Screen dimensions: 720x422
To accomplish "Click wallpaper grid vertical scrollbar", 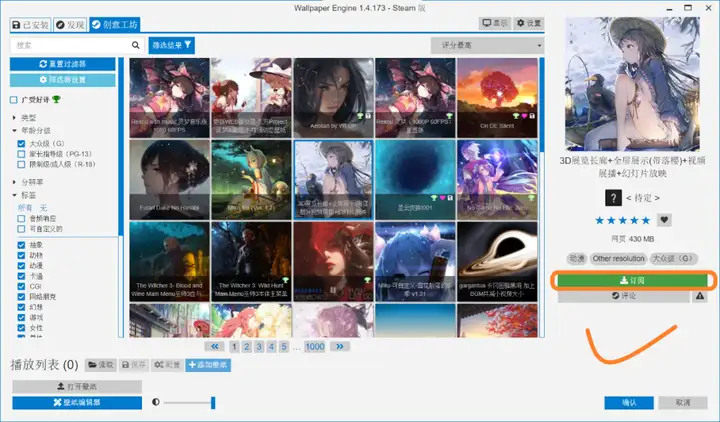I will pos(542,106).
